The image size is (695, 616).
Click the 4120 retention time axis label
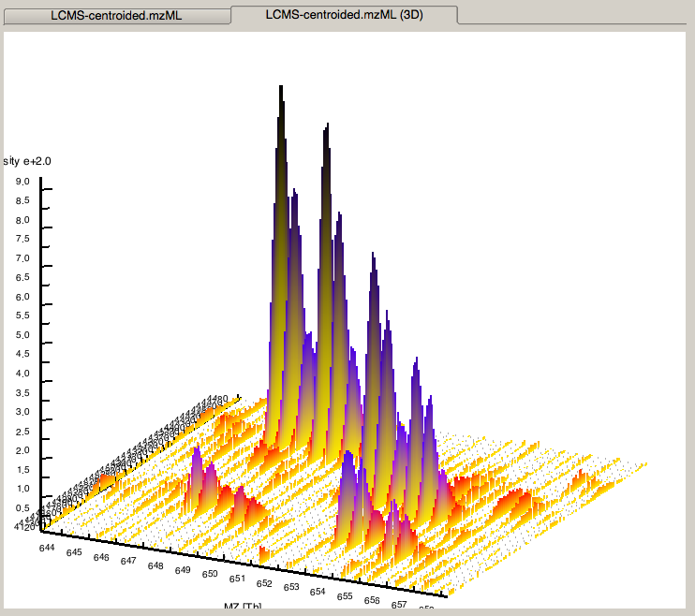point(24,527)
